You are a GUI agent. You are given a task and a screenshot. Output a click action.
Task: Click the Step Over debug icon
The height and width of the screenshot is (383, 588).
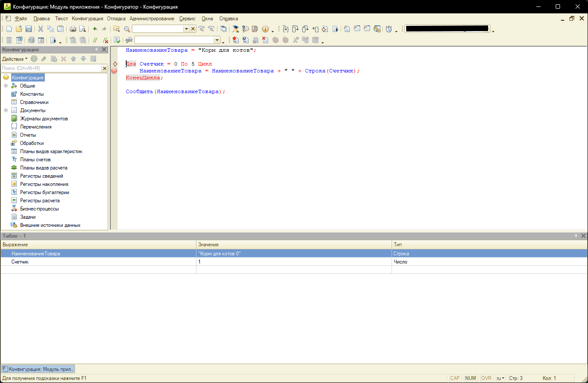coord(295,29)
